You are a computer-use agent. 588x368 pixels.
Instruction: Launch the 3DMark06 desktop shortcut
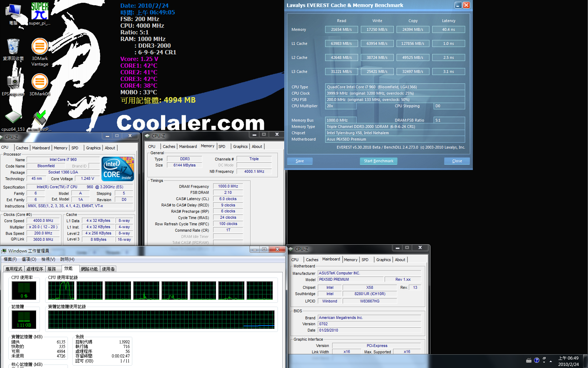pyautogui.click(x=40, y=84)
